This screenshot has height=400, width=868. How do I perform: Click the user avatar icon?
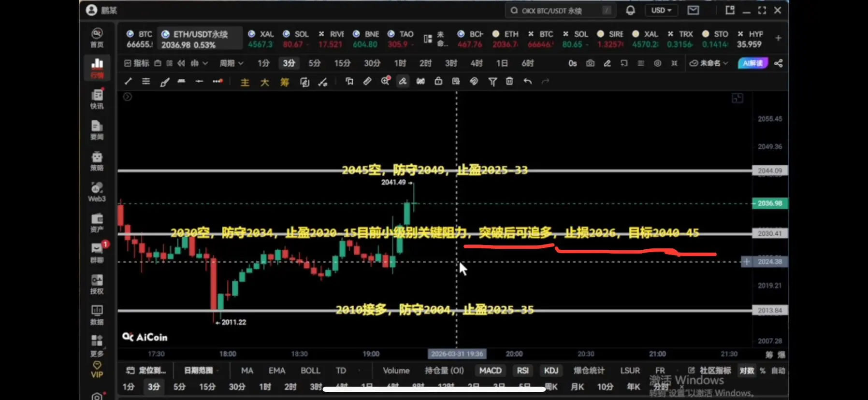tap(91, 10)
